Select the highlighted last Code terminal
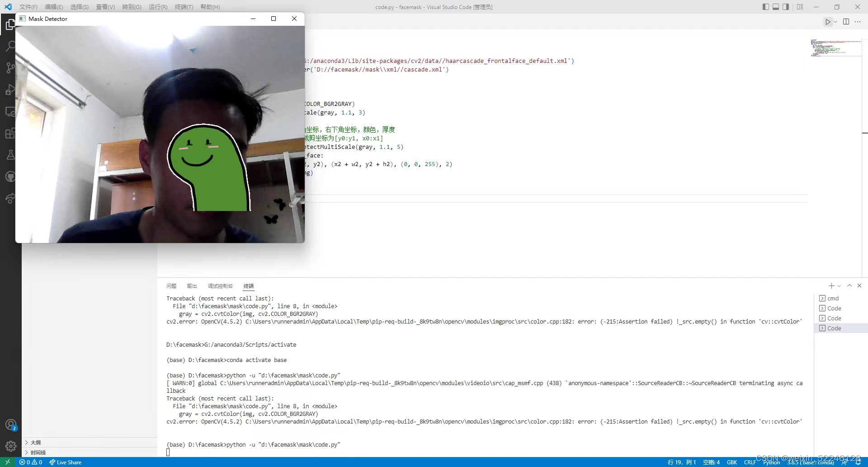This screenshot has width=868, height=467. (x=841, y=328)
